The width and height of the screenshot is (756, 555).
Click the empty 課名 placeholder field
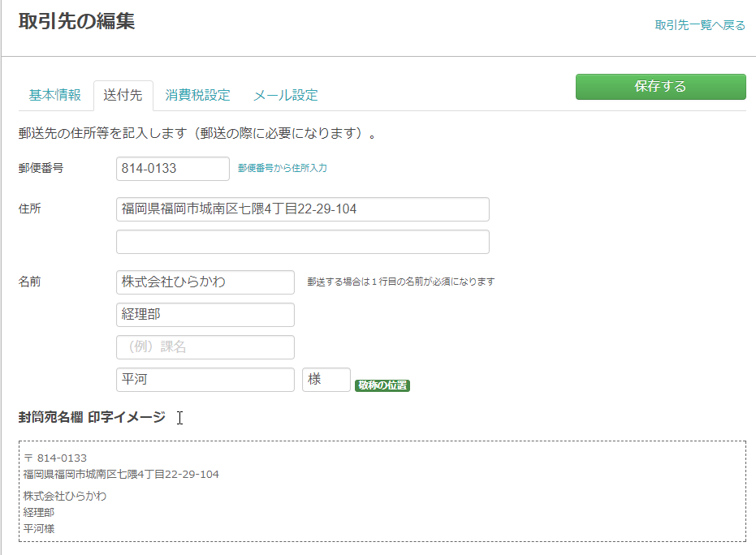click(205, 347)
